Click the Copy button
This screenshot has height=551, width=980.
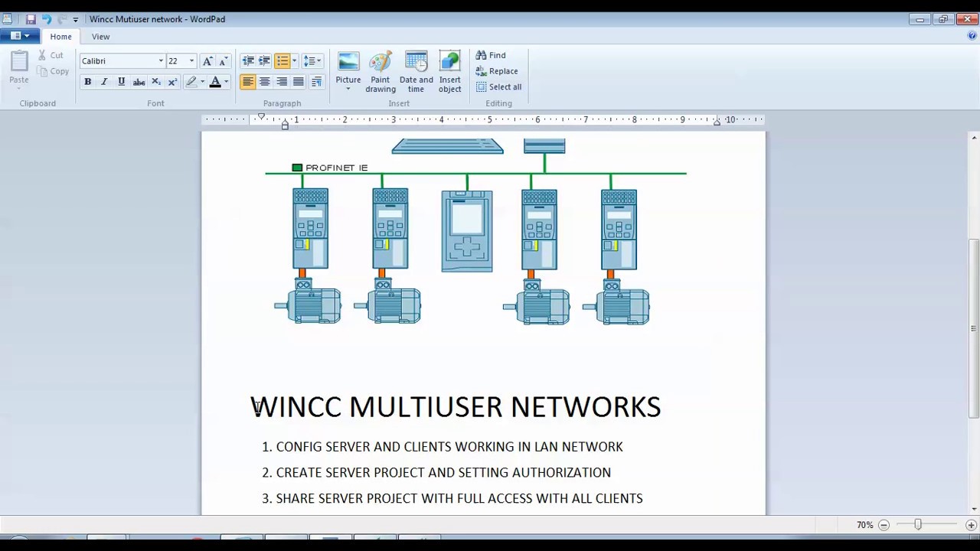(53, 71)
